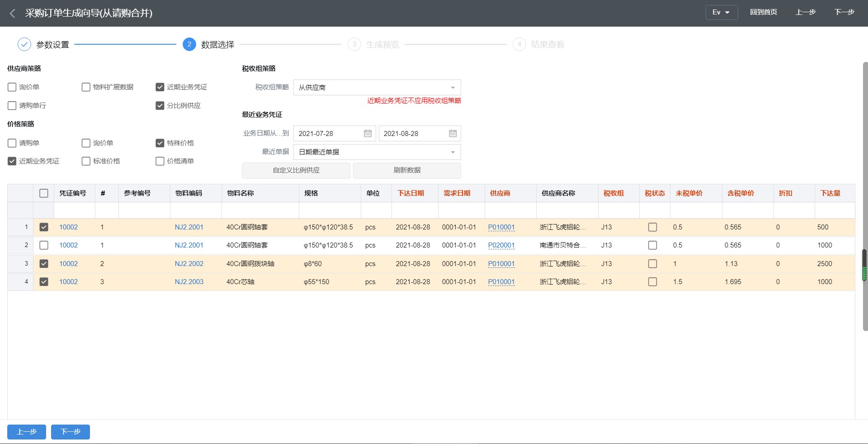Open calendar icon for end date 2021-08-28
Screen dimensions: 868x444
453,133
